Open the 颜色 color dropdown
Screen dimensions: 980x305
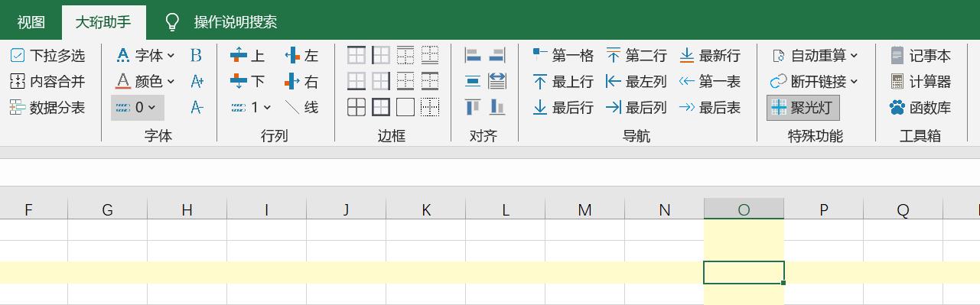pyautogui.click(x=145, y=82)
